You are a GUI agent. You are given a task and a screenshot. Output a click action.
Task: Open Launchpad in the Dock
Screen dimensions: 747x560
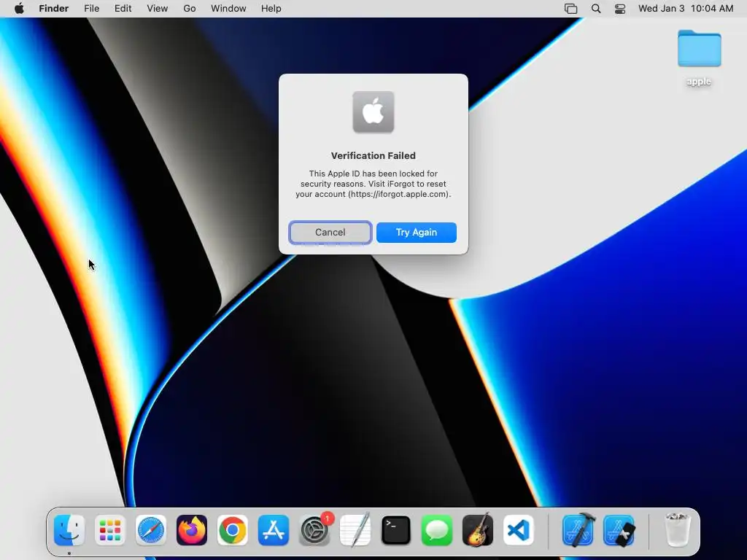pyautogui.click(x=110, y=530)
